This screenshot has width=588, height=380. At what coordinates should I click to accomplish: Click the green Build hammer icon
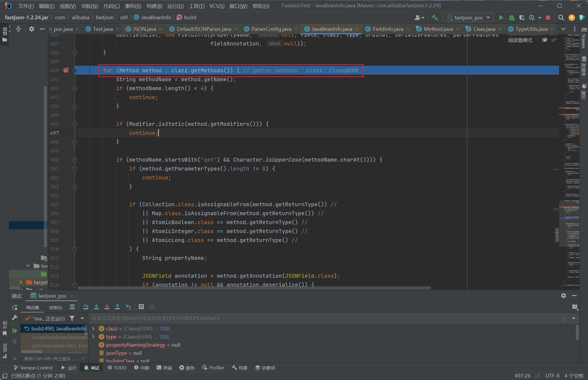(x=435, y=18)
